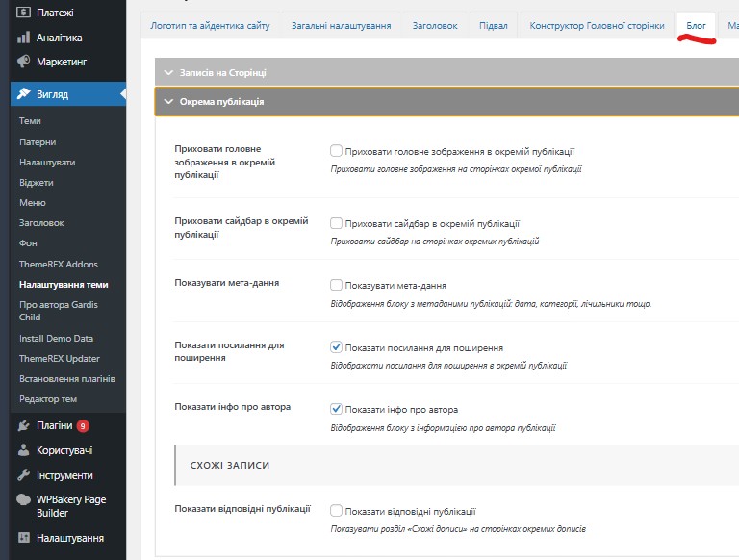Click the СХОЖІ ЗАПИСИ section heading
The width and height of the screenshot is (739, 560).
pos(230,466)
